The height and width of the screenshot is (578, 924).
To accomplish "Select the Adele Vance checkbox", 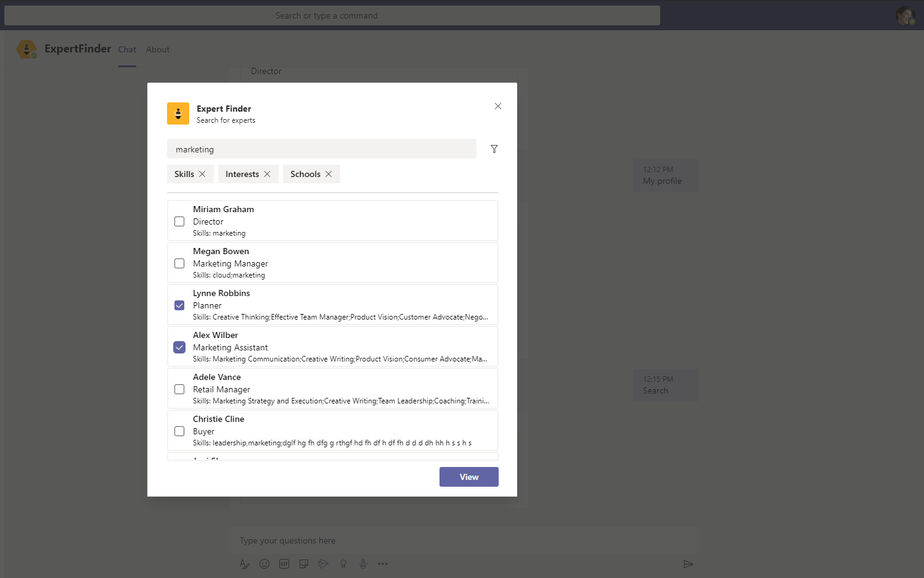I will (x=179, y=389).
